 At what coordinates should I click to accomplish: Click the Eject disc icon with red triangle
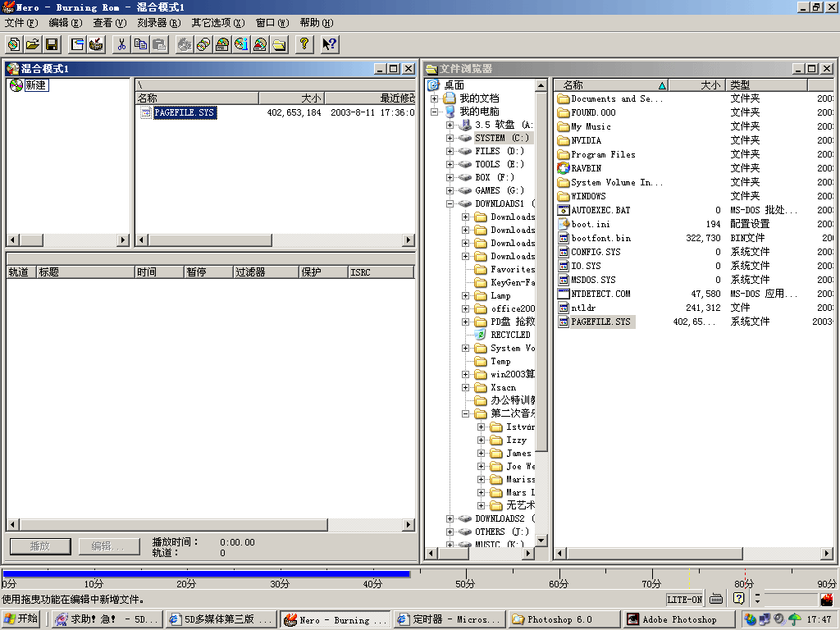[x=260, y=44]
